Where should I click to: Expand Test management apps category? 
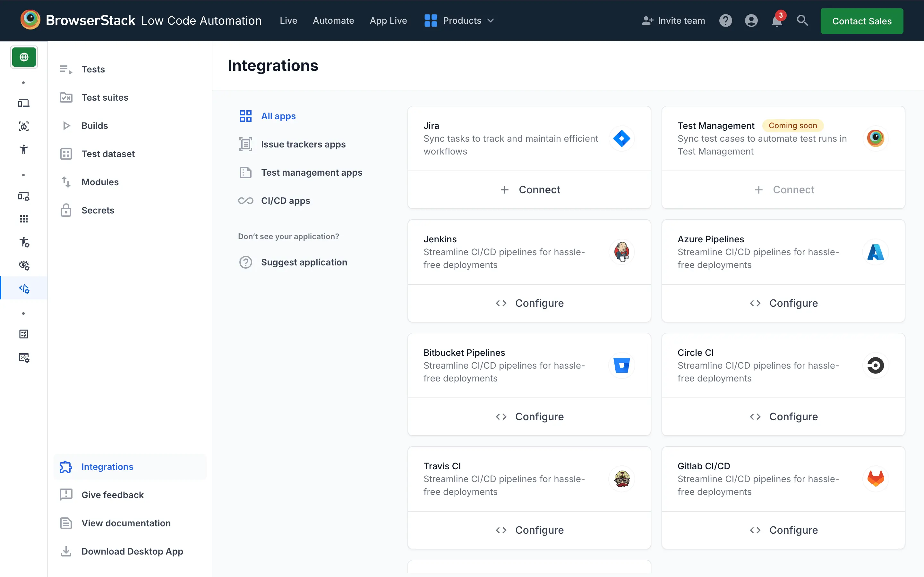(x=311, y=172)
